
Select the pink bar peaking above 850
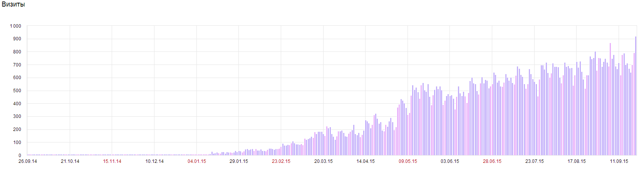pyautogui.click(x=610, y=99)
